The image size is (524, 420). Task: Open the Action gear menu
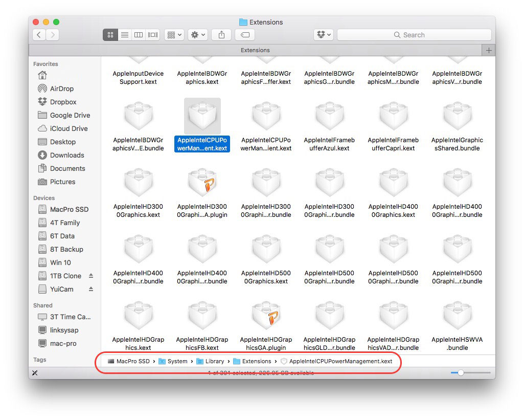(x=198, y=35)
